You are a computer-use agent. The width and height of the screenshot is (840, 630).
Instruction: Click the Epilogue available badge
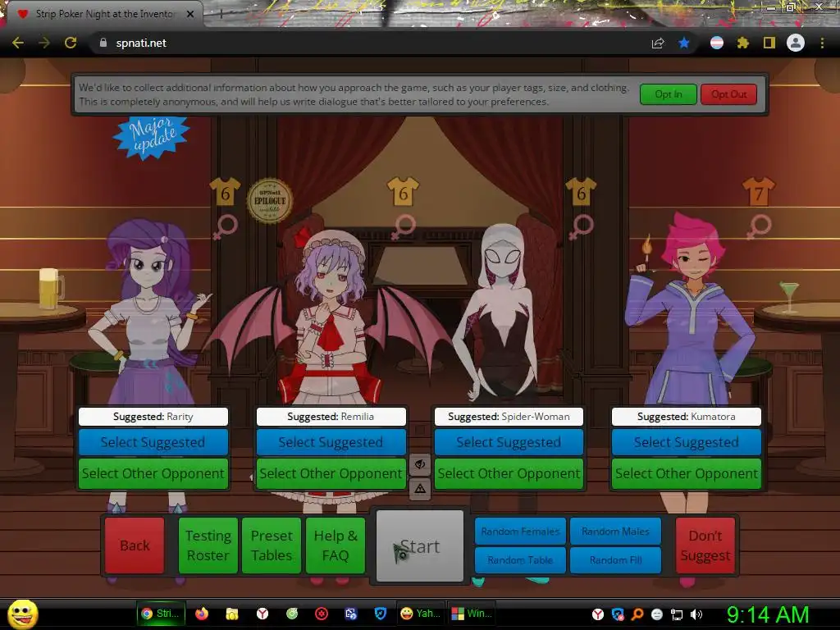click(270, 201)
